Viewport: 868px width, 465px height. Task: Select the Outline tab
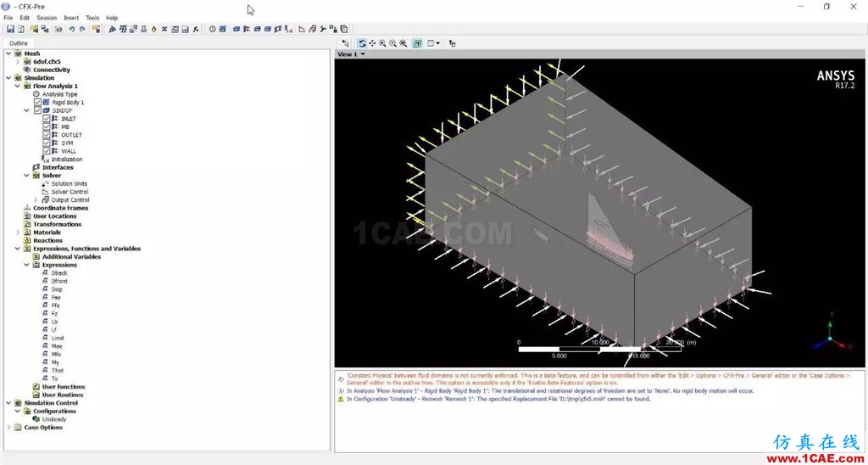[19, 43]
